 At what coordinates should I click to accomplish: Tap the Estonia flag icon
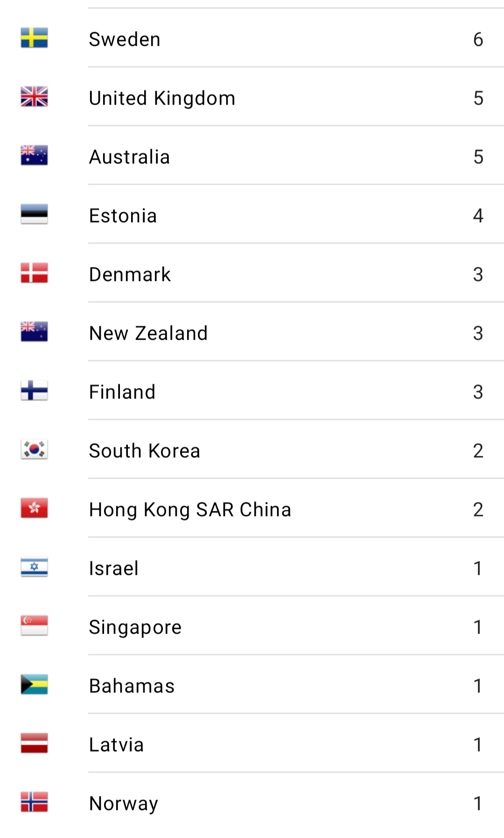(x=34, y=215)
